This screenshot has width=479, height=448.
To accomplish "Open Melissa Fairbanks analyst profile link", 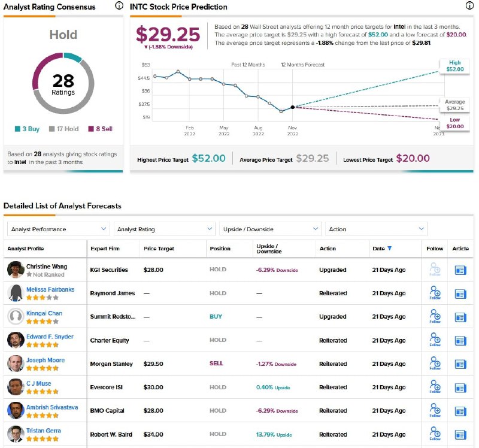I will click(50, 289).
